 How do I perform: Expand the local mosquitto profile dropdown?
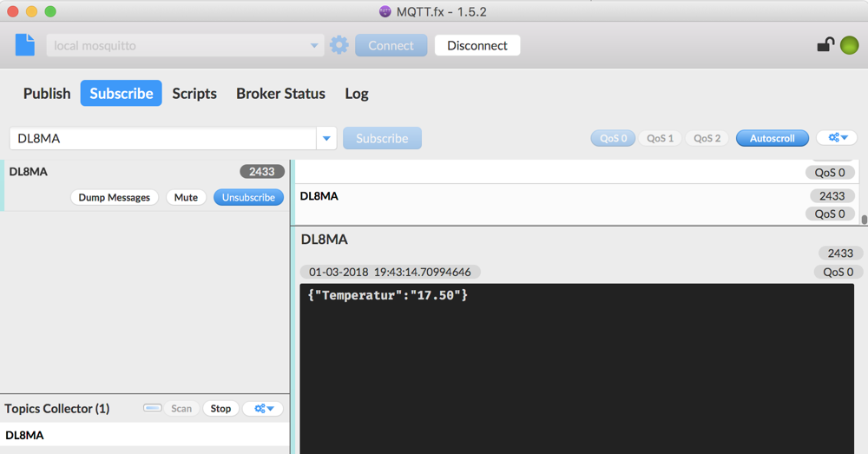pyautogui.click(x=314, y=45)
